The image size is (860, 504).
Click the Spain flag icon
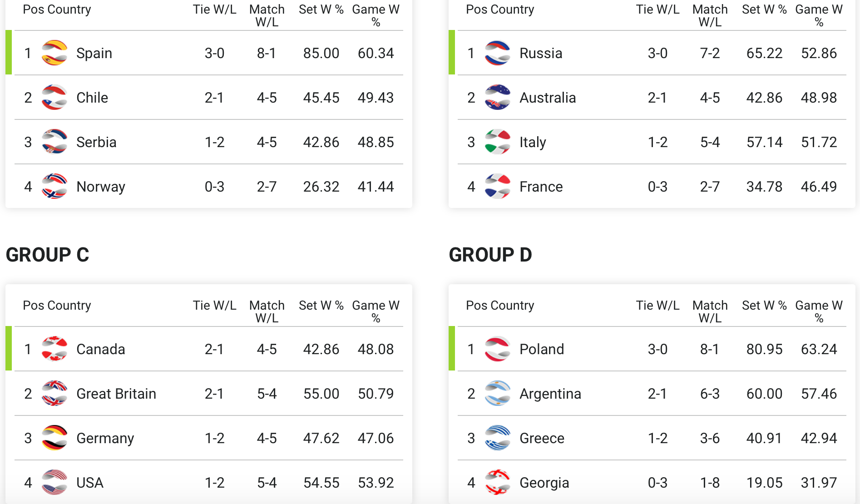pos(54,53)
